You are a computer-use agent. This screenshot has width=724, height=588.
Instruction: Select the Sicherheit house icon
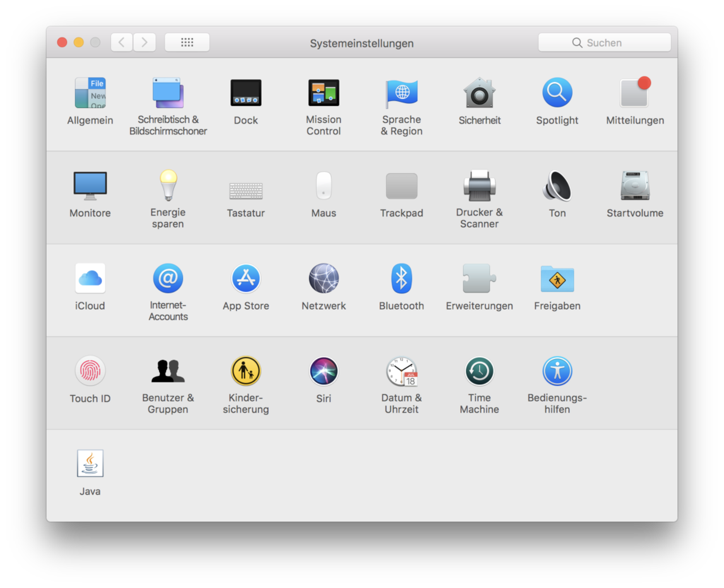click(x=479, y=93)
